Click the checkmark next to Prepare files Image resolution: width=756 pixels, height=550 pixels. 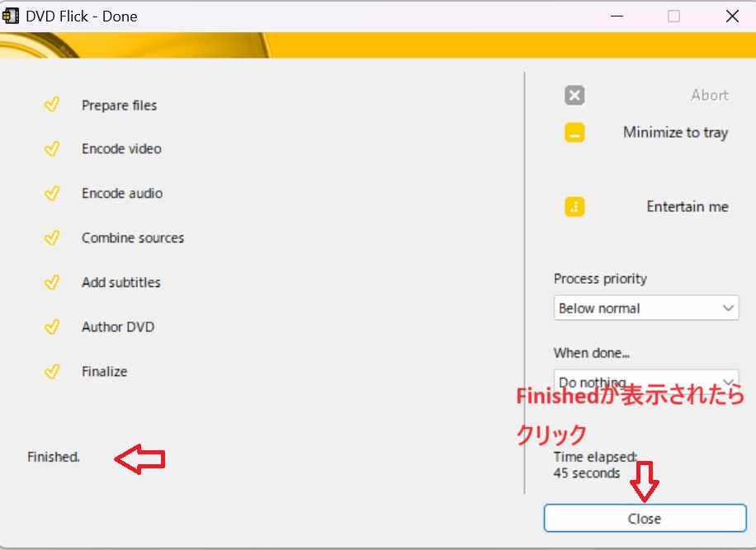(52, 104)
